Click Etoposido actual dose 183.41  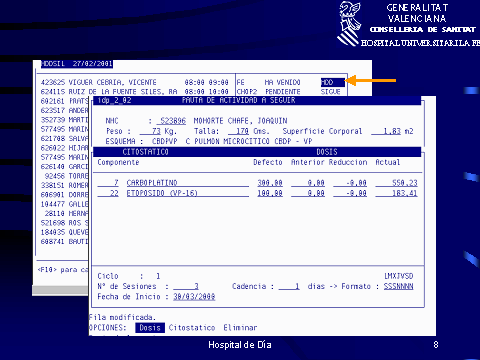(x=396, y=193)
